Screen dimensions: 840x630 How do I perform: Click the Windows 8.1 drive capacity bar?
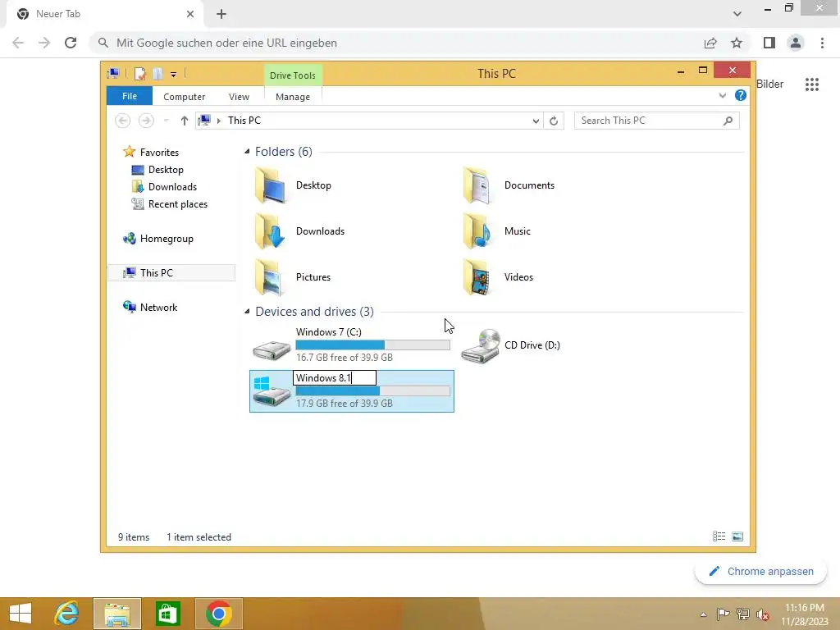coord(373,391)
